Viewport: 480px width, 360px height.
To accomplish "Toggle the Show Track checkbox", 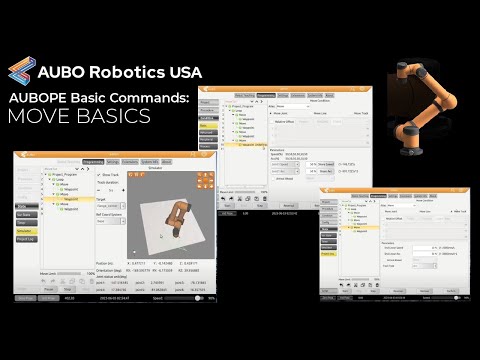I will pyautogui.click(x=99, y=175).
